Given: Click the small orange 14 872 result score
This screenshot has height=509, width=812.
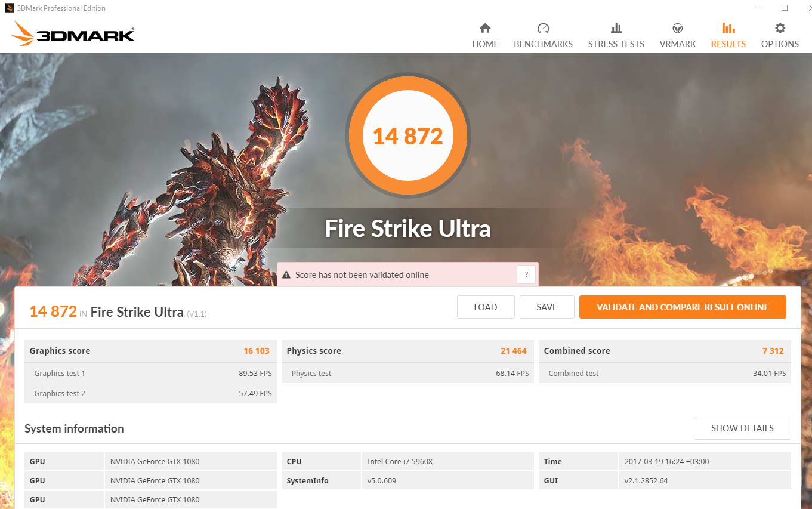Looking at the screenshot, I should coord(53,311).
